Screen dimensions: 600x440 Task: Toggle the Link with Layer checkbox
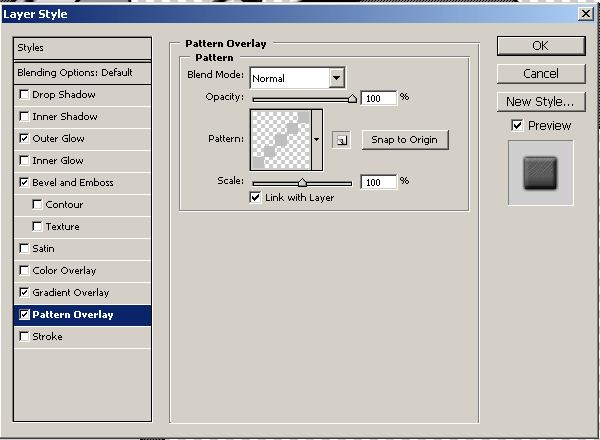256,198
